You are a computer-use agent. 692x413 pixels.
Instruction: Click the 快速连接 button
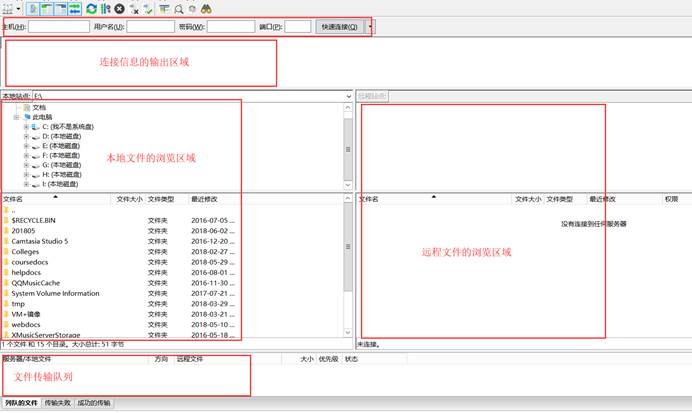click(x=340, y=27)
